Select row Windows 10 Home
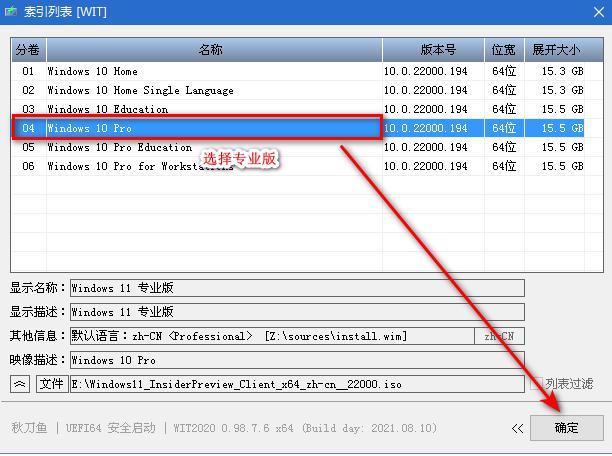 point(297,71)
